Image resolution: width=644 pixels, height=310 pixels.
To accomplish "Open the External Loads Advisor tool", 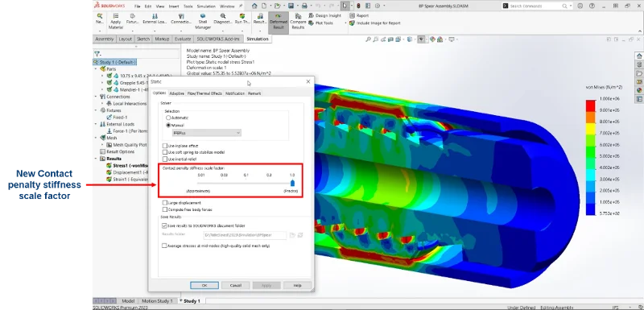I will click(155, 19).
